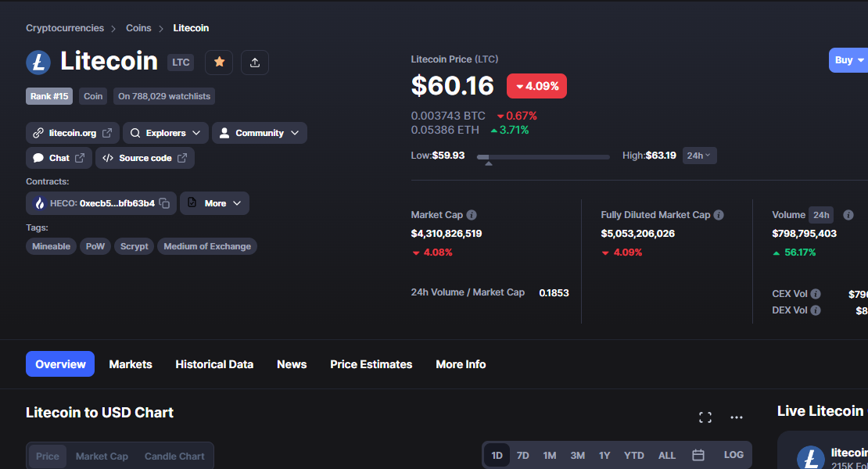Set chart range to YTD

click(634, 455)
